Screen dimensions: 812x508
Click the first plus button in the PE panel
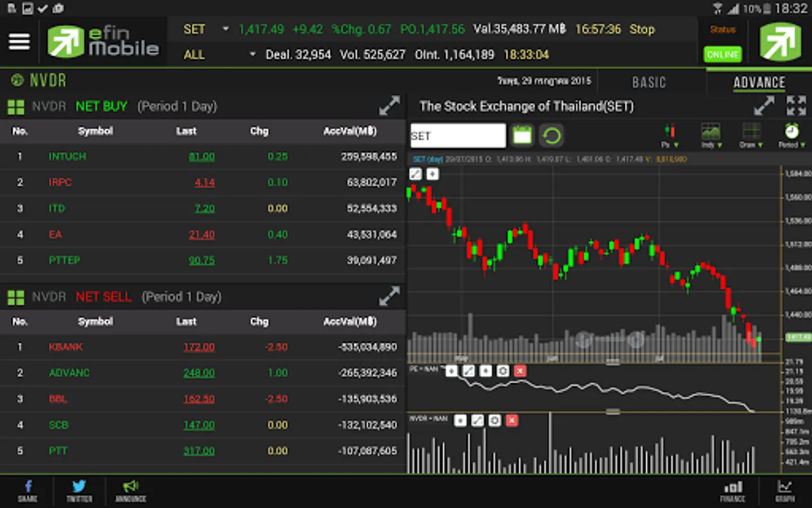point(451,371)
